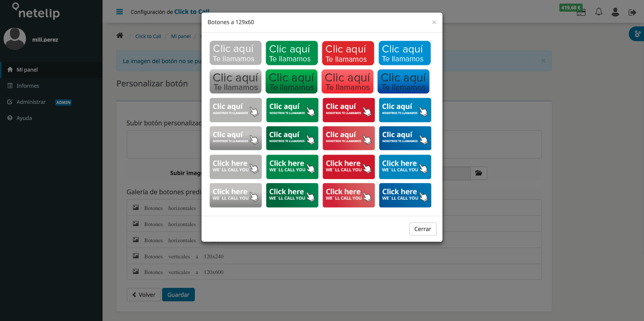
Task: Select the green 'Clic aquí Te llamamos' button
Action: [x=292, y=53]
